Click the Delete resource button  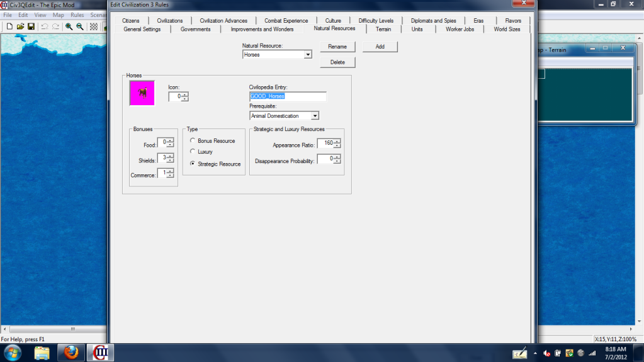(x=337, y=62)
